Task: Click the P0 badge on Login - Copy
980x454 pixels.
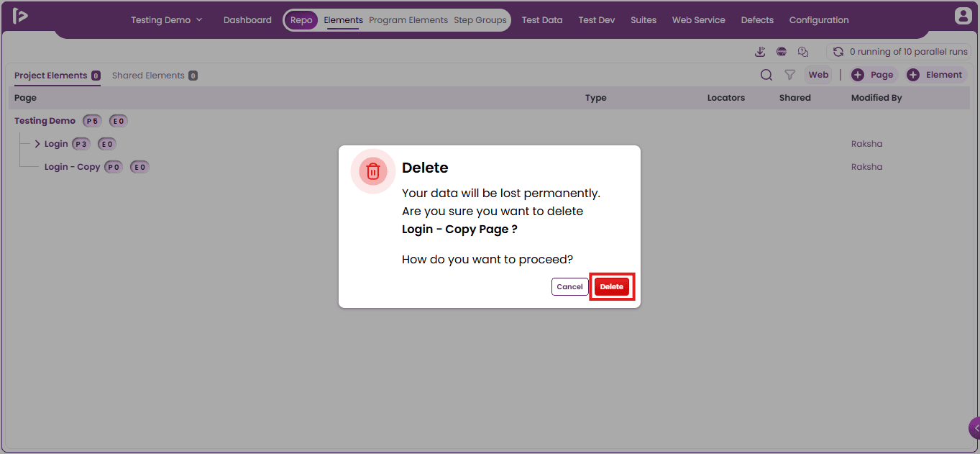Action: click(x=114, y=167)
